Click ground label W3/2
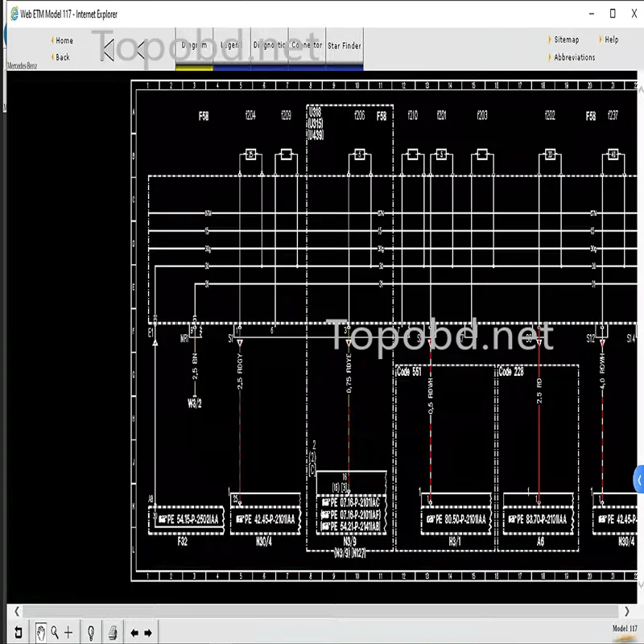Screen dimensions: 644x644 pos(194,403)
